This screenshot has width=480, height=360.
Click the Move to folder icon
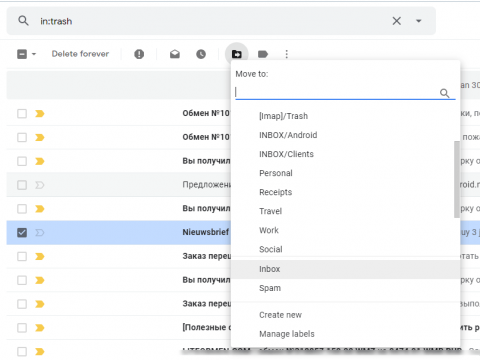tap(237, 54)
